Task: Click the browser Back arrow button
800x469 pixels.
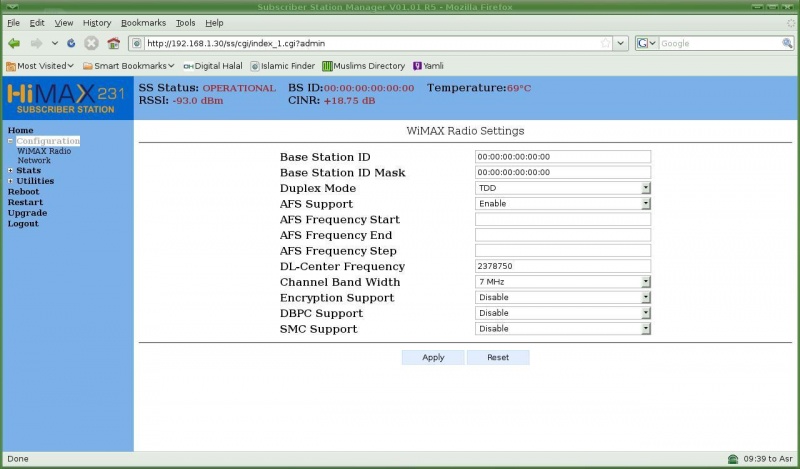Action: 15,44
